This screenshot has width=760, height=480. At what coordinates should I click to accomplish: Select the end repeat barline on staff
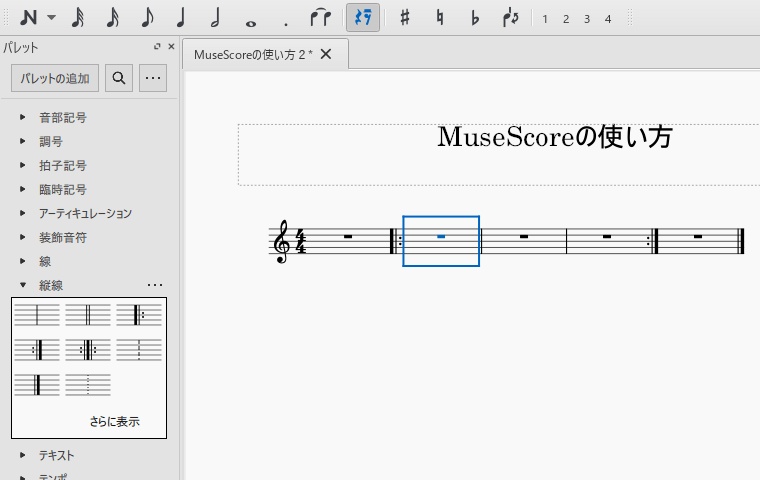coord(652,241)
